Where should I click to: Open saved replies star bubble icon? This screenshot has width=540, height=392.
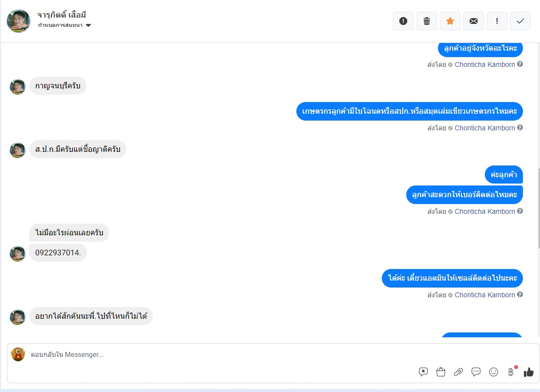click(423, 371)
